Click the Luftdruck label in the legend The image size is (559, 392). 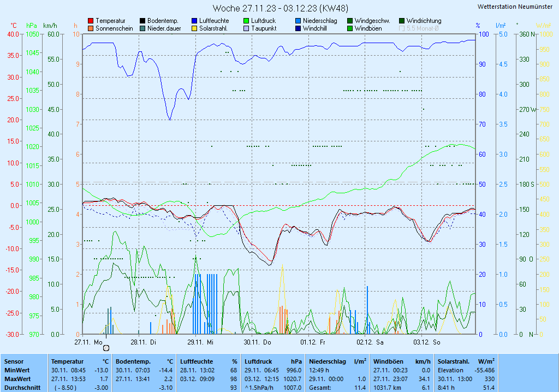(x=264, y=21)
